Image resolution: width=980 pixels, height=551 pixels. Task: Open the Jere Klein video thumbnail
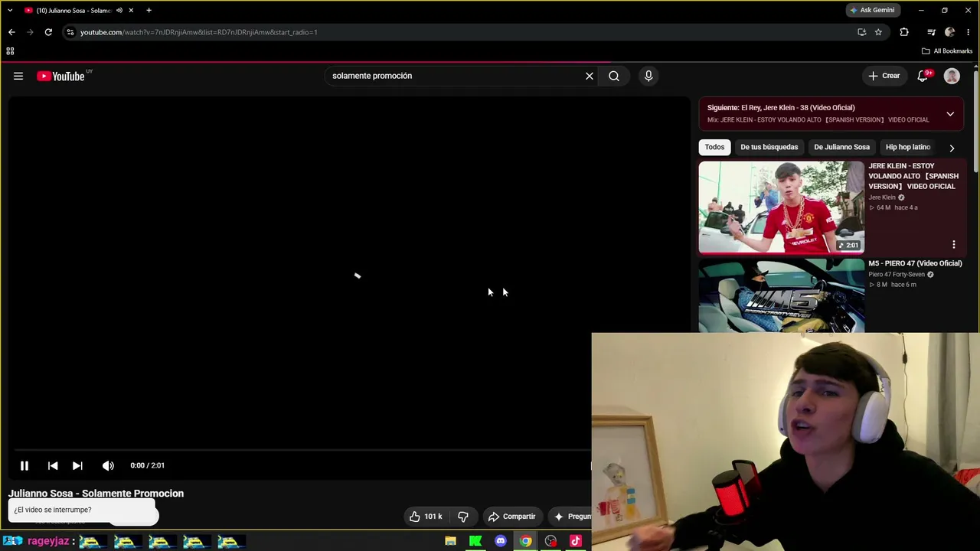click(781, 207)
